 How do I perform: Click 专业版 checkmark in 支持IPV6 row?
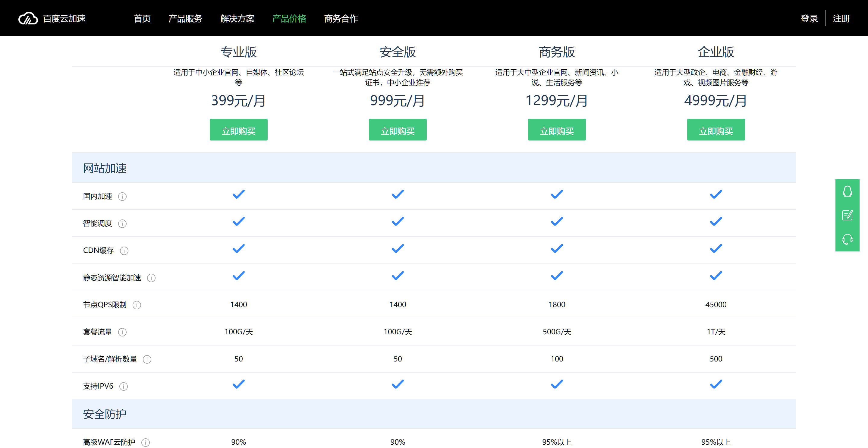point(239,384)
